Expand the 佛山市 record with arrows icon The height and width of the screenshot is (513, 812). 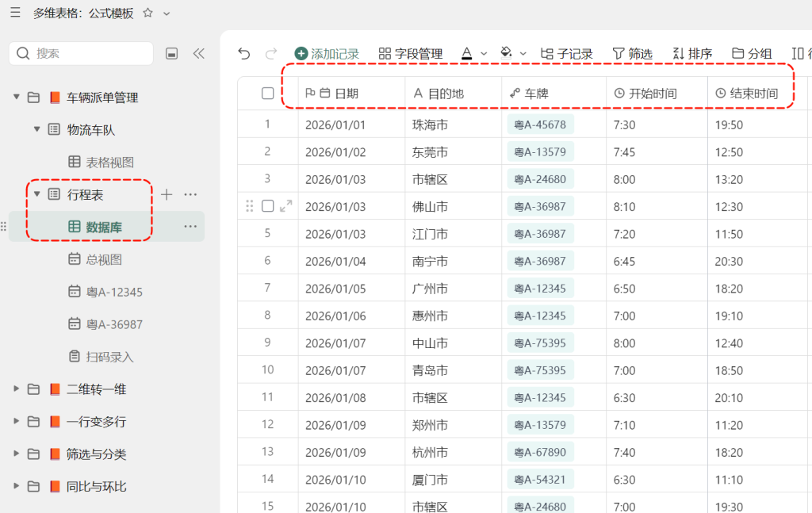point(285,206)
